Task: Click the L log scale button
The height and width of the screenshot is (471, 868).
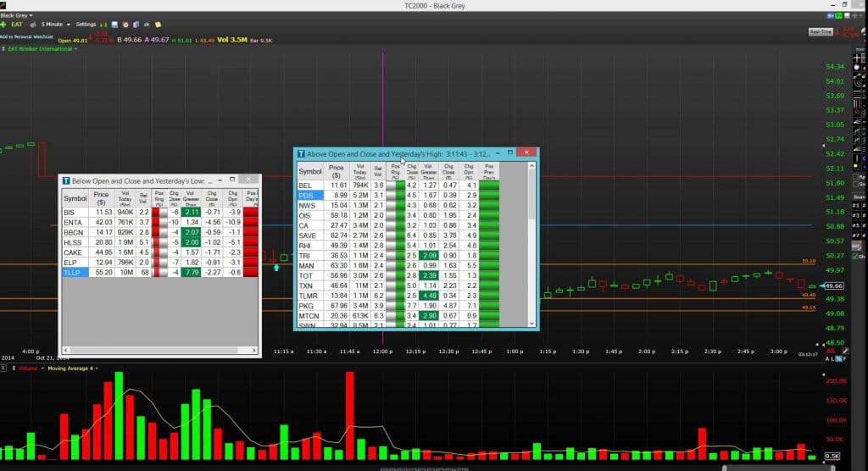Action: point(832,358)
